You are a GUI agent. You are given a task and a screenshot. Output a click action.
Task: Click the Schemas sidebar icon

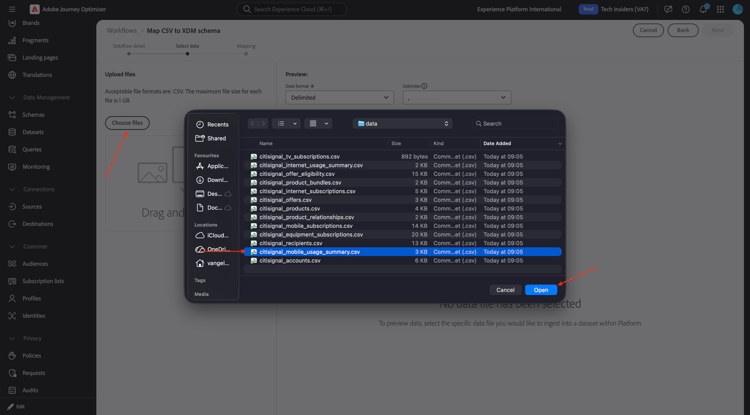pos(12,115)
